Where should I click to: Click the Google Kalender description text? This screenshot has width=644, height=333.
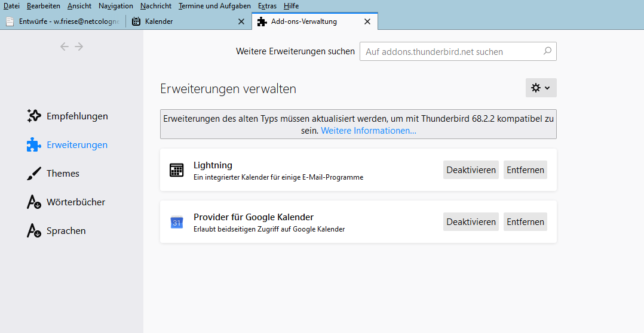269,229
